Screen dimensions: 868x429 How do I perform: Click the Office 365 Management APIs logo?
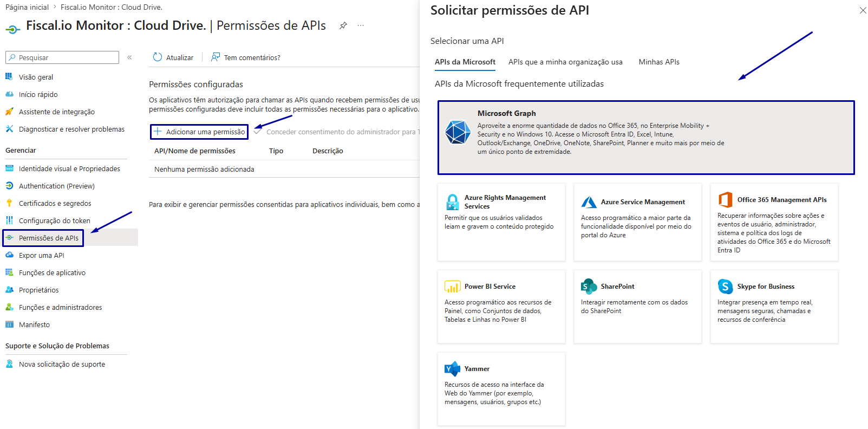725,200
